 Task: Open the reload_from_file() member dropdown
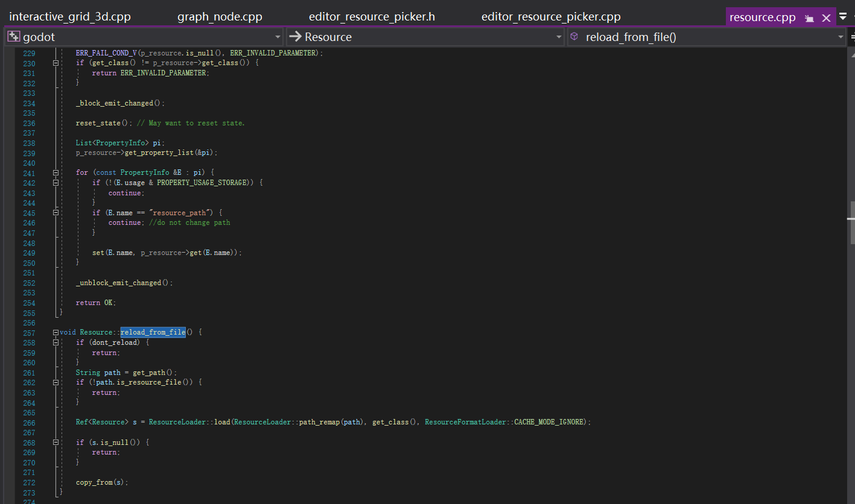841,37
